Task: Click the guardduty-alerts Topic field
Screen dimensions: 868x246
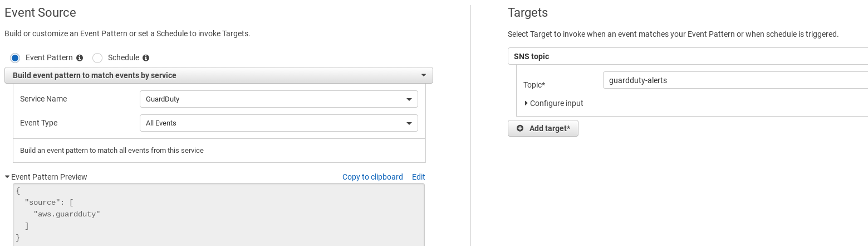Action: tap(735, 80)
